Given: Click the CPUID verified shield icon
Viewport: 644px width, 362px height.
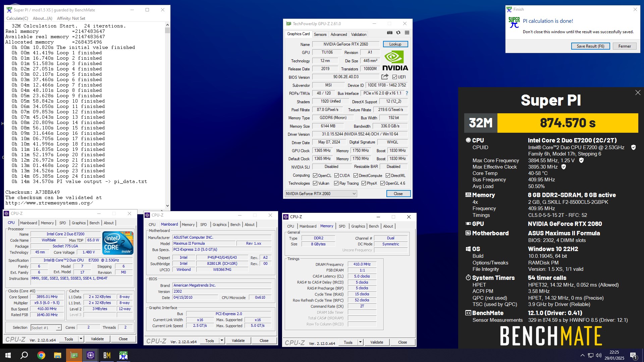Looking at the screenshot, I should [x=633, y=147].
